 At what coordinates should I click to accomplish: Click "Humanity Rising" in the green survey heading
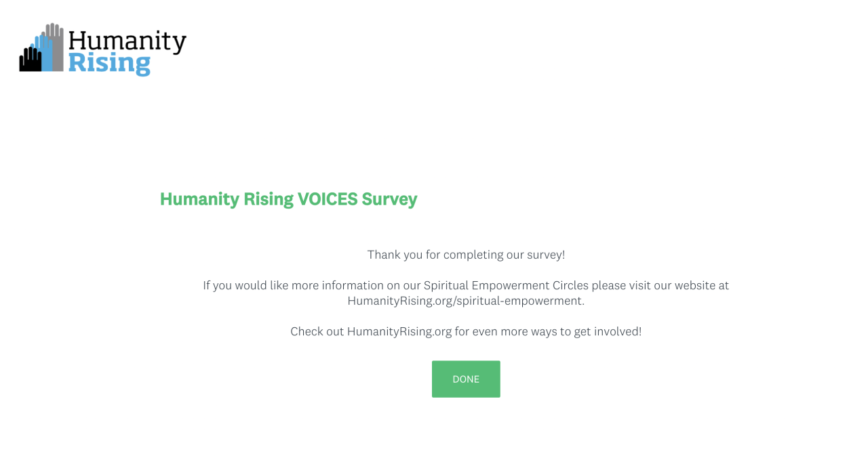pos(226,199)
